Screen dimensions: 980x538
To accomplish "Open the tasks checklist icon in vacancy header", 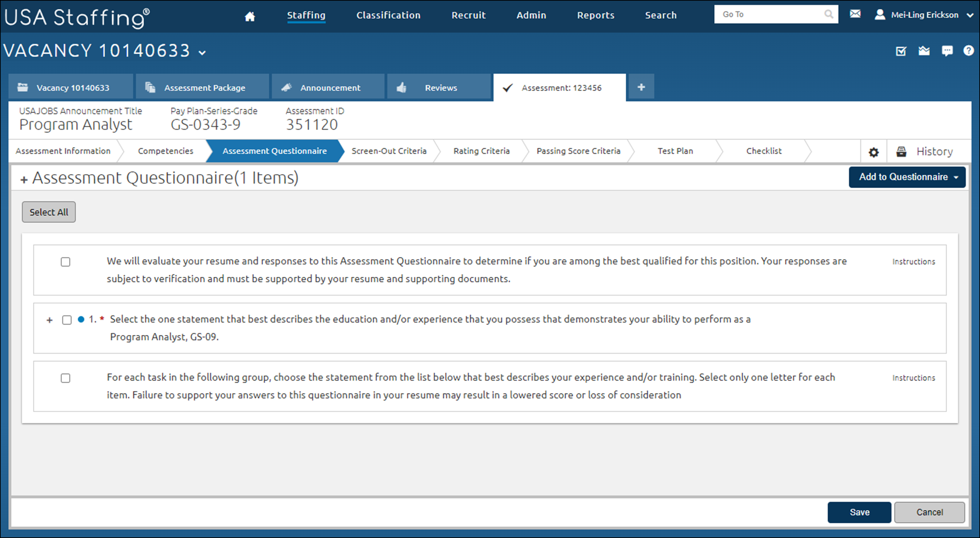I will coord(901,51).
